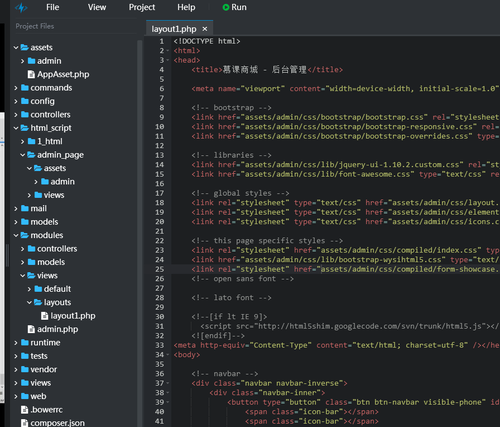Open the Project menu
The width and height of the screenshot is (500, 427).
[142, 7]
